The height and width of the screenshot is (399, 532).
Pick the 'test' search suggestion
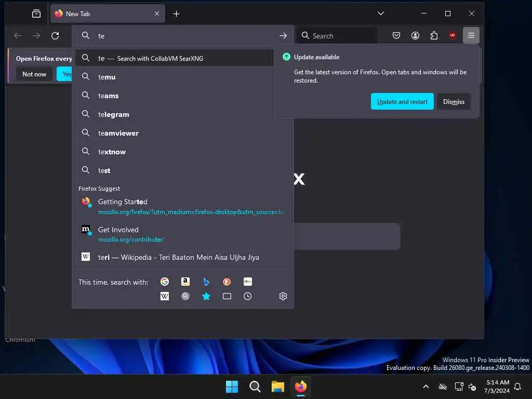pyautogui.click(x=183, y=170)
